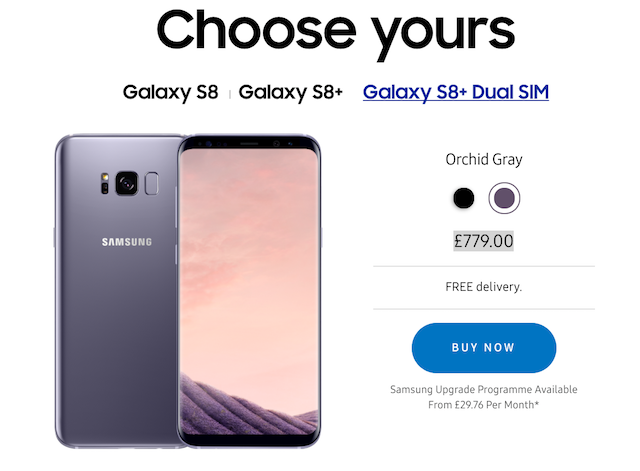
Task: Click the Orchid Gray color name label
Action: pyautogui.click(x=484, y=159)
